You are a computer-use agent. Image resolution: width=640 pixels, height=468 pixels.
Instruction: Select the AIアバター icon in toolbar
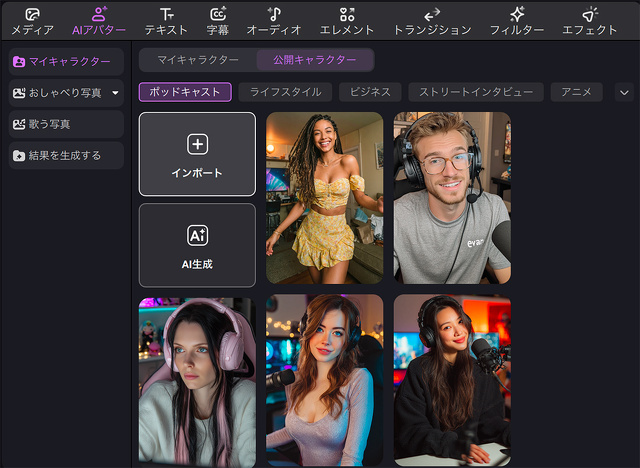pyautogui.click(x=99, y=14)
